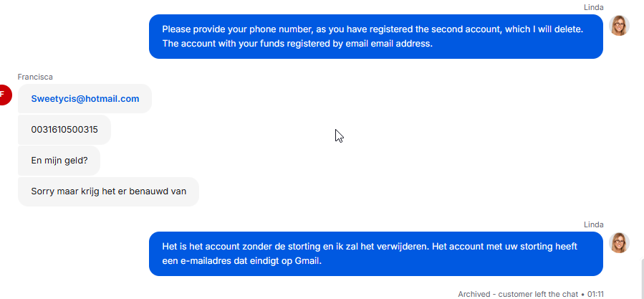Click the 01:11 chat timestamp

[595, 294]
